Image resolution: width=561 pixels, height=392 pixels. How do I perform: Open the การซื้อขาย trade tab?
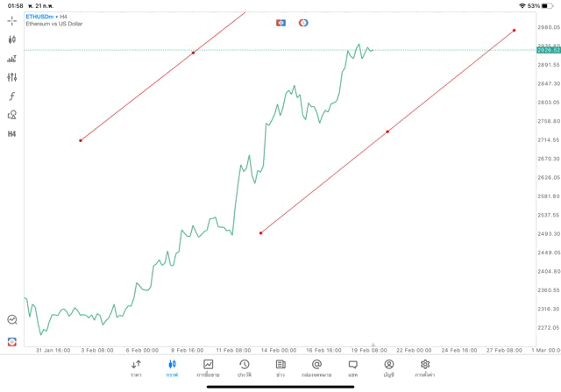208,367
